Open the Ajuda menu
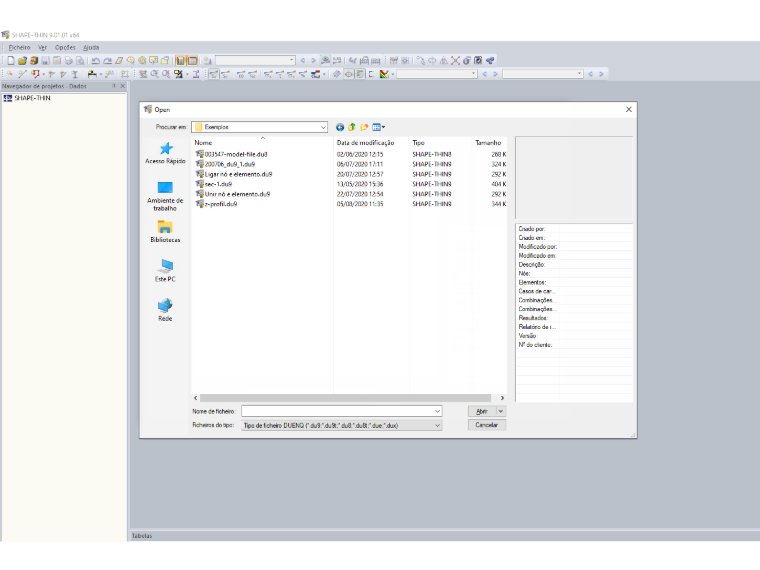The width and height of the screenshot is (760, 570). pos(91,48)
